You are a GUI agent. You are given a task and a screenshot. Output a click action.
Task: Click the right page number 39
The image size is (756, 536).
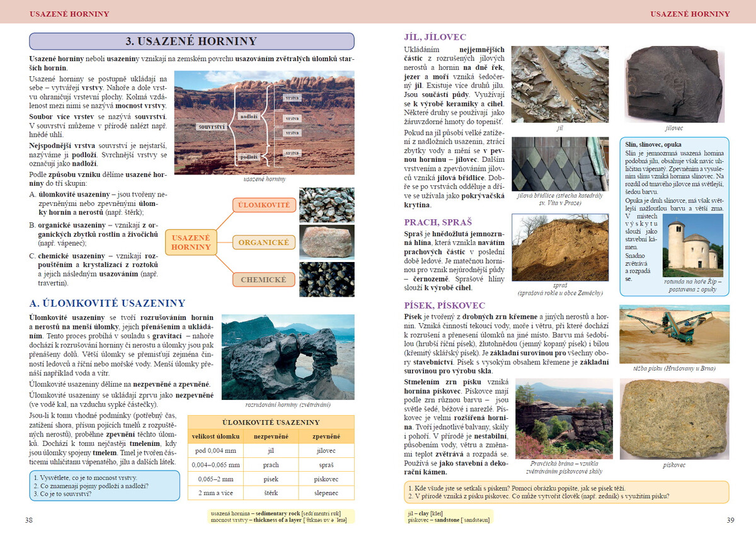pos(730,520)
